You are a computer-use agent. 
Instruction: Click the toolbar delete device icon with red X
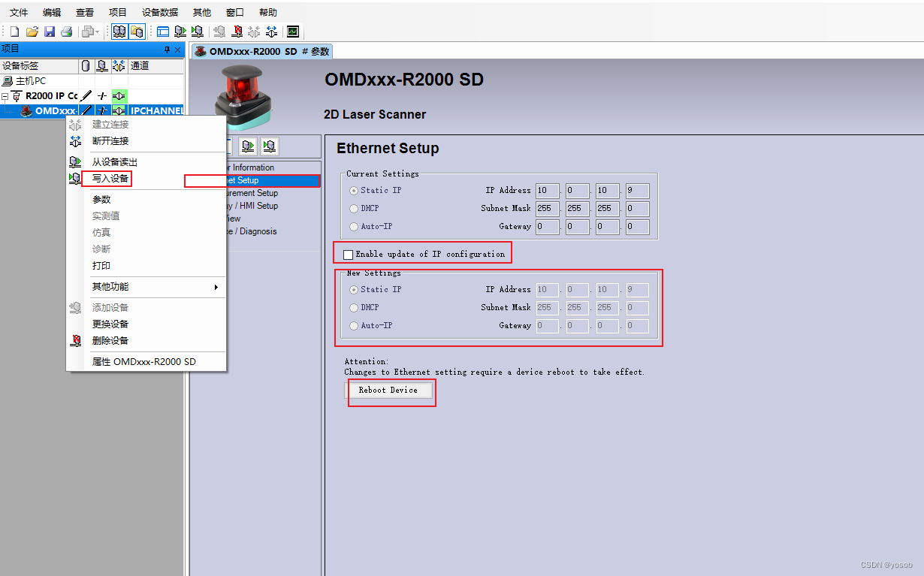(237, 32)
